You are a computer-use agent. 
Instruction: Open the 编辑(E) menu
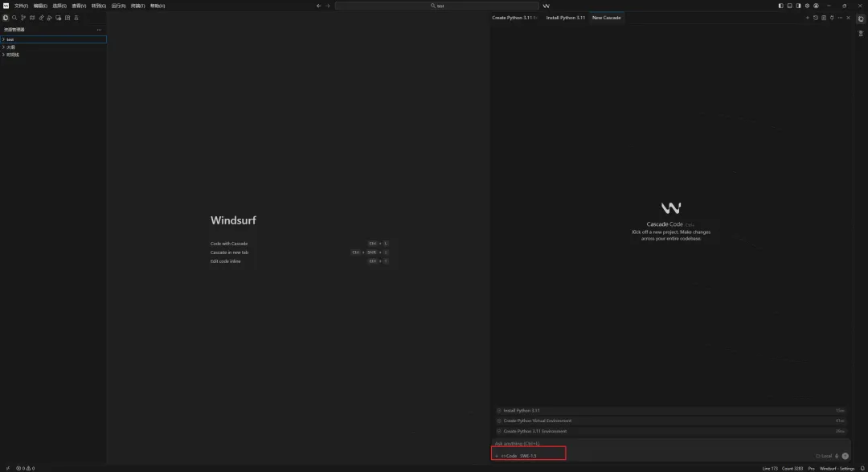pos(40,6)
